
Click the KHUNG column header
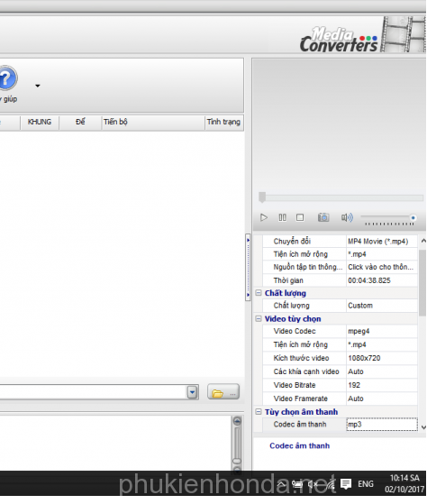(x=40, y=122)
